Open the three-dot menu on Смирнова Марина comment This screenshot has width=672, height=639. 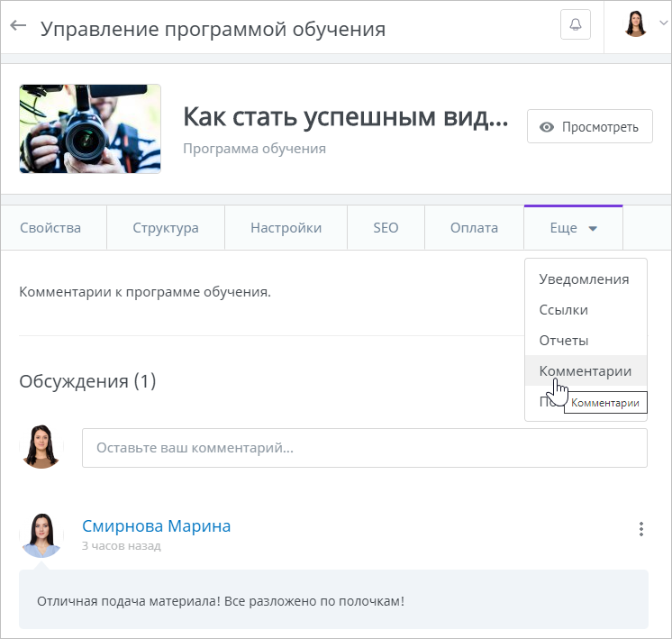tap(641, 529)
